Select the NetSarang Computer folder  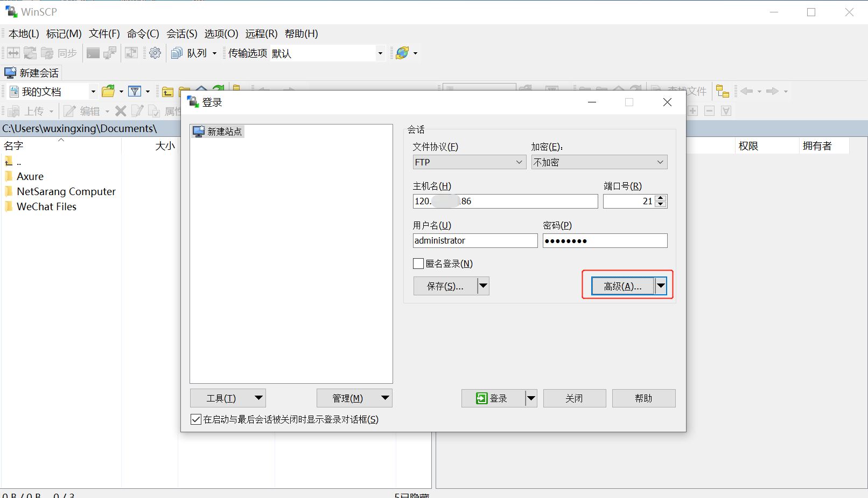pos(60,191)
